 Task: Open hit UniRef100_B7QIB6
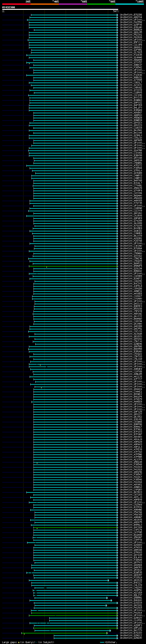[x=131, y=15]
